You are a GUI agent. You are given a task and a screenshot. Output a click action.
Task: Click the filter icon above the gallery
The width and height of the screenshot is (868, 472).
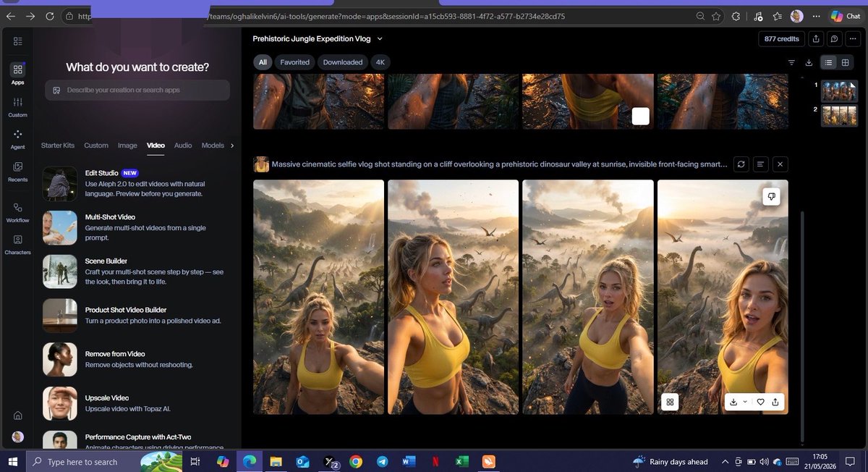click(x=791, y=62)
